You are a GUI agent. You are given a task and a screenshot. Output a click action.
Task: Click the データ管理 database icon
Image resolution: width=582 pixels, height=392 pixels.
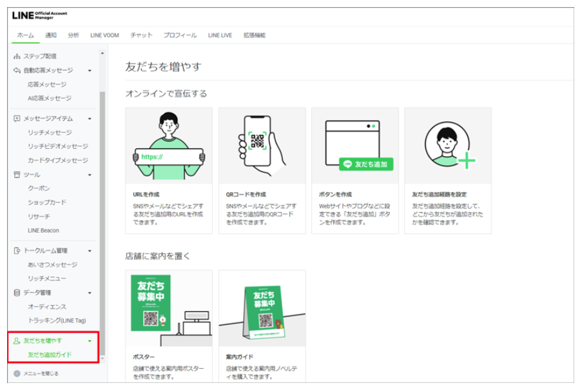coord(17,293)
